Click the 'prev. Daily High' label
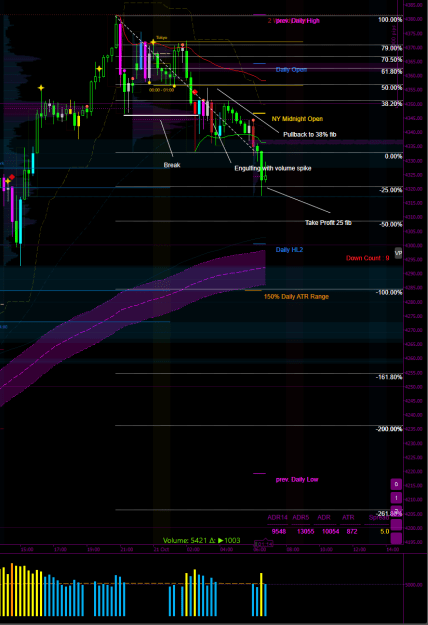Screen dimensions: 428x625 coord(297,21)
